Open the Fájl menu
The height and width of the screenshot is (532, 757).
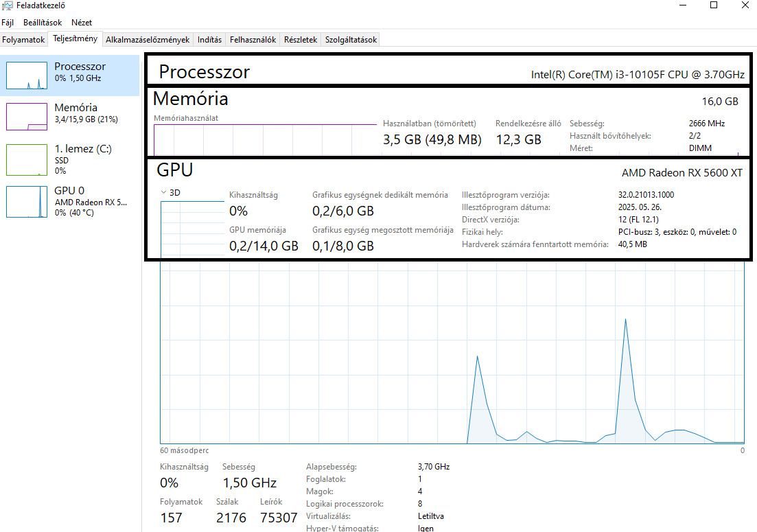coord(8,23)
